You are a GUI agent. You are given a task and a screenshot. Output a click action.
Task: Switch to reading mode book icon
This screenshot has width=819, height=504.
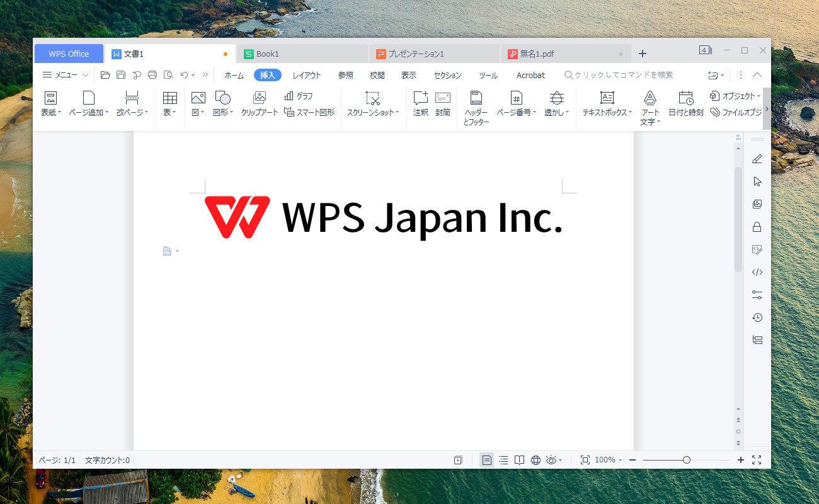(519, 460)
